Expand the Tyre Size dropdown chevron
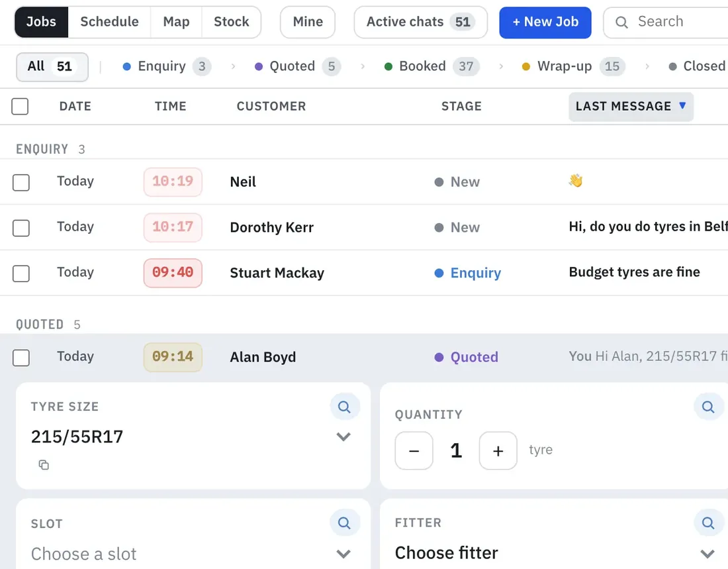The width and height of the screenshot is (728, 569). click(x=343, y=437)
